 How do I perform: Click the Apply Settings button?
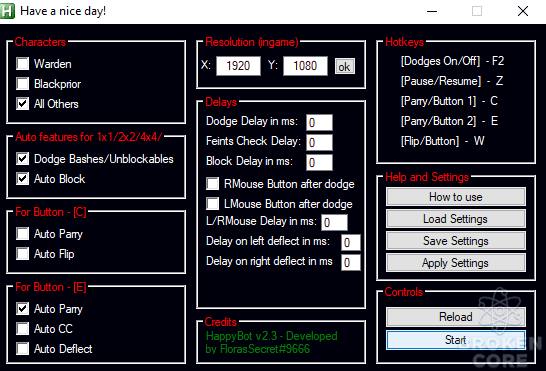coord(456,263)
